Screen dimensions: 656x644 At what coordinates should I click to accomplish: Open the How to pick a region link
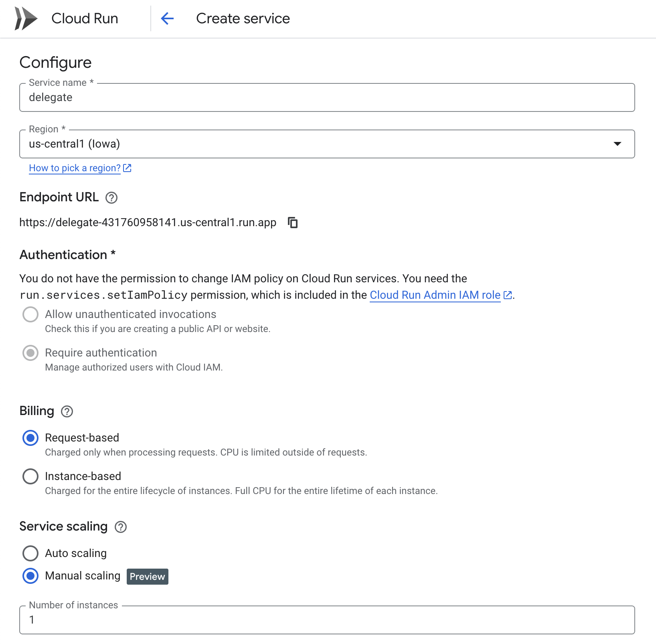(x=75, y=168)
